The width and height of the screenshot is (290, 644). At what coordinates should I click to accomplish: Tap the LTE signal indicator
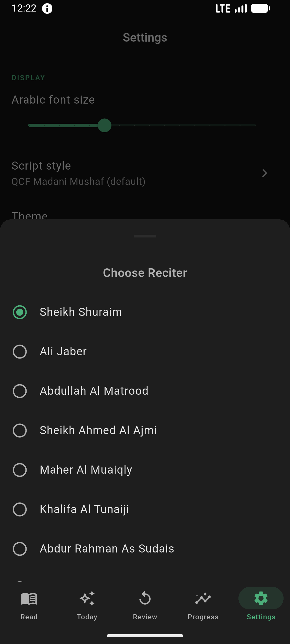point(231,9)
